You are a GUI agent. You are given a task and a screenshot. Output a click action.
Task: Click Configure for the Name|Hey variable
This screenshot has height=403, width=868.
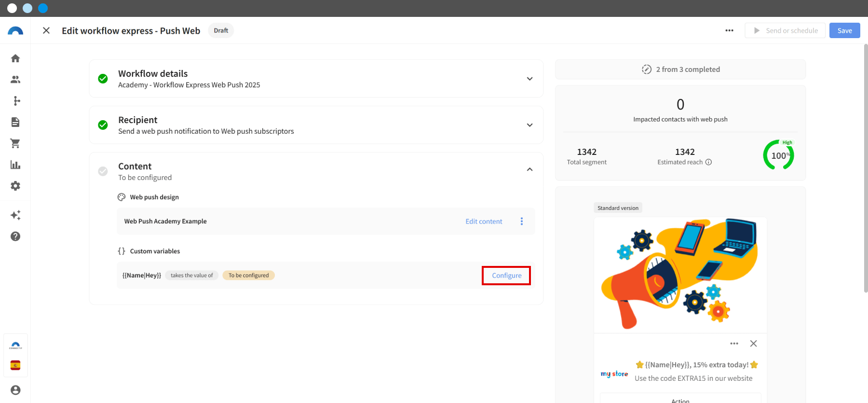[x=506, y=275]
